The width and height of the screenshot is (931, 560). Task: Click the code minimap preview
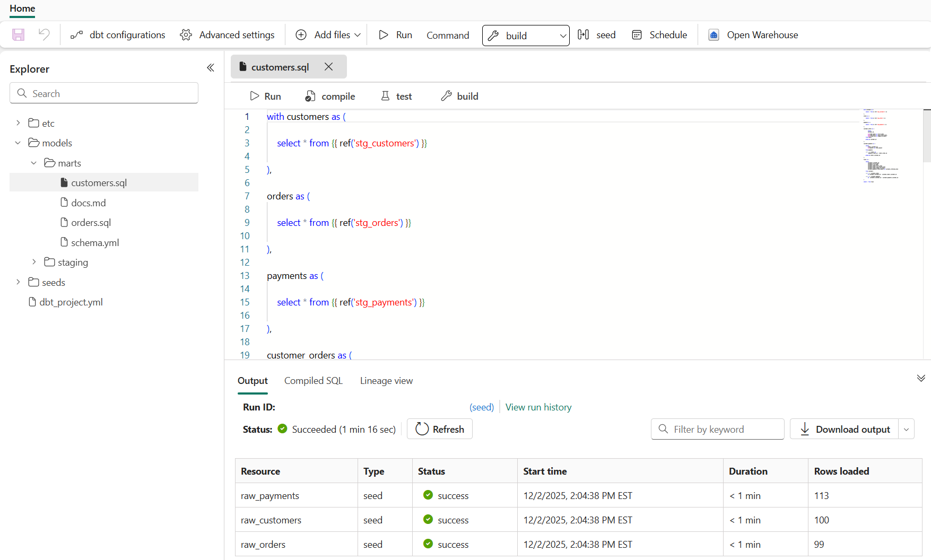point(881,146)
